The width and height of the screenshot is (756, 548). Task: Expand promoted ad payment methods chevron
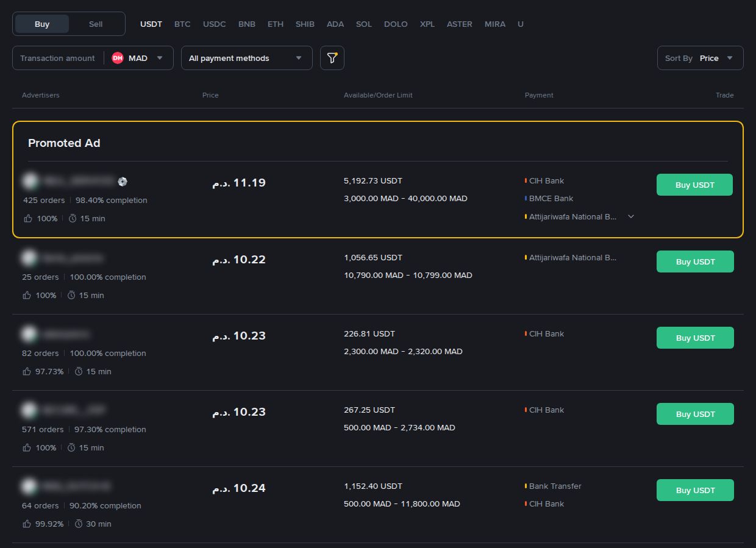631,216
